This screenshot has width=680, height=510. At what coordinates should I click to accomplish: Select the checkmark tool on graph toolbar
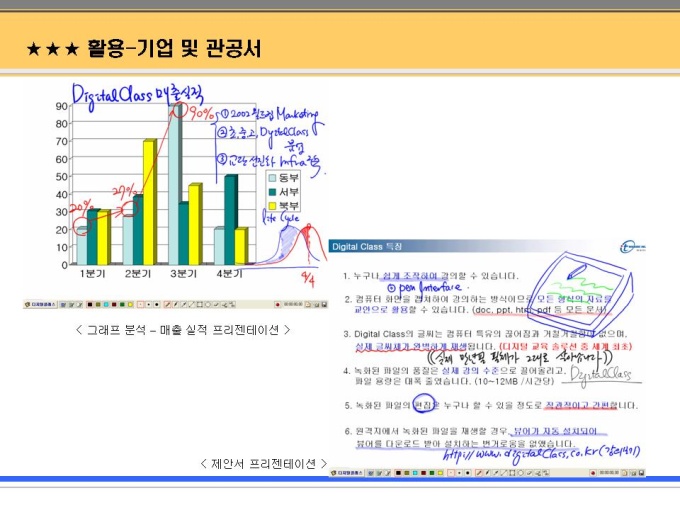coord(216,304)
